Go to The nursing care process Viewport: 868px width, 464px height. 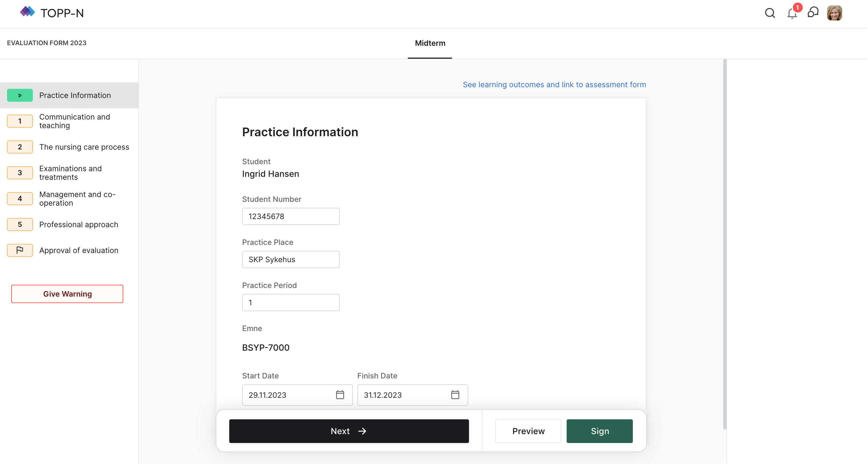tap(84, 147)
